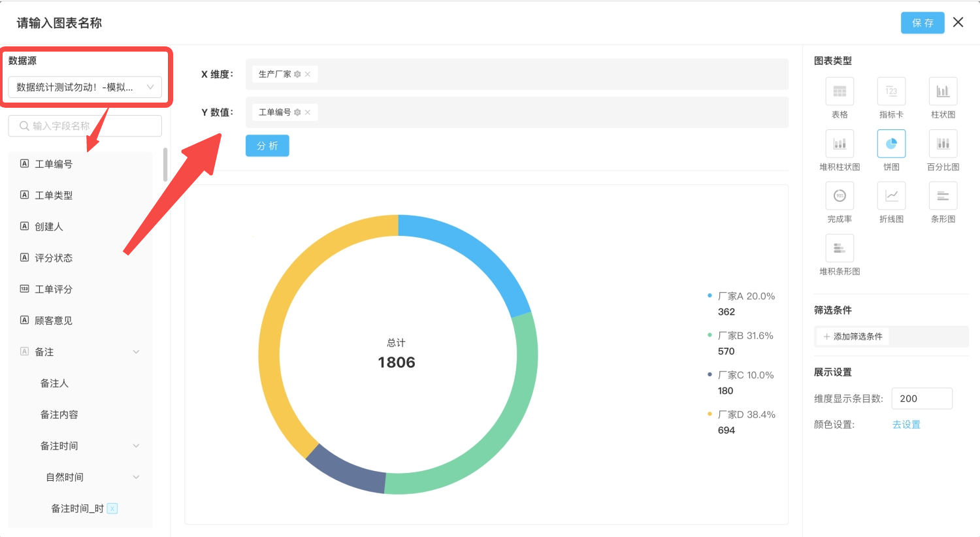Select the 饼图 chart type icon

891,144
